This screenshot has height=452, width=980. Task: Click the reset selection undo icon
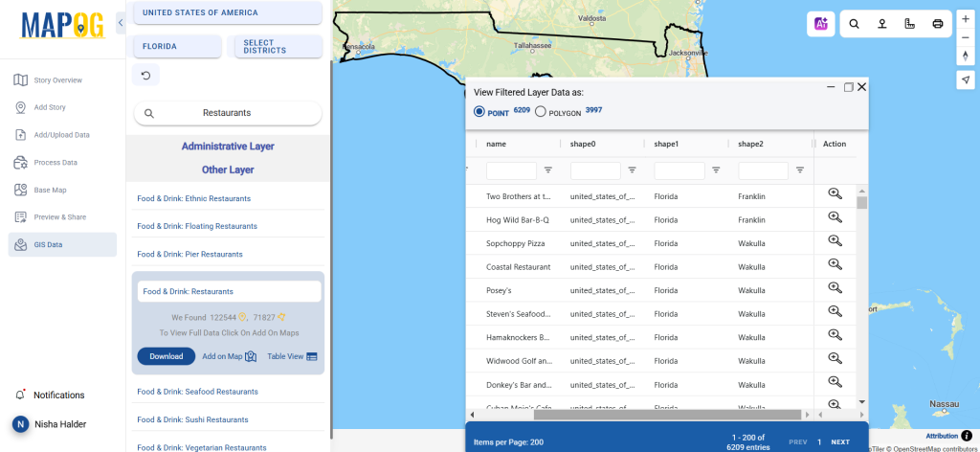click(145, 75)
